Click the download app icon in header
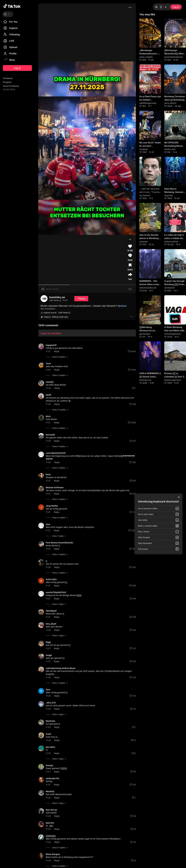 (x=165, y=7)
